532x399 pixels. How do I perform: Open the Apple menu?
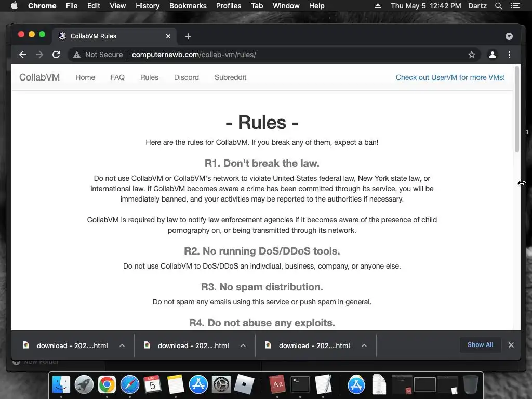pos(14,6)
